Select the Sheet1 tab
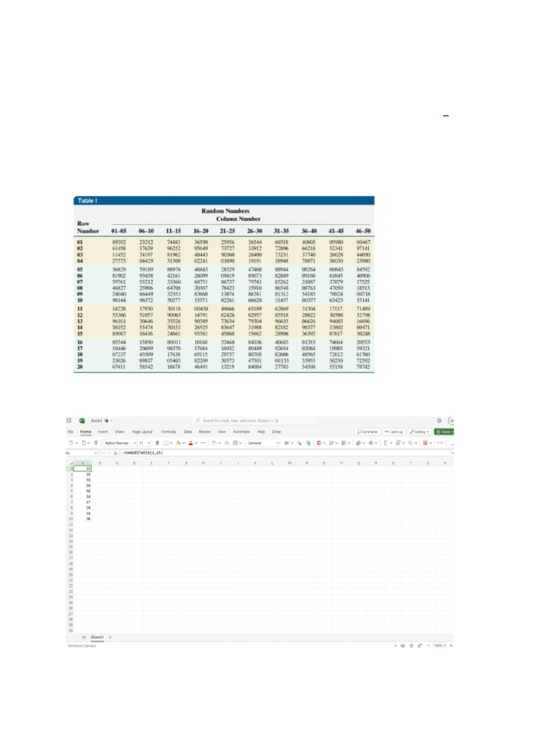The image size is (560, 747). tap(97, 637)
